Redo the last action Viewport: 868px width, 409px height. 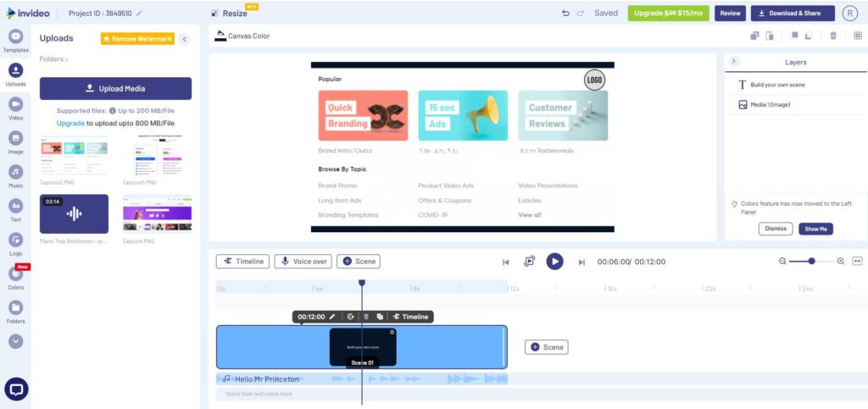pos(580,14)
